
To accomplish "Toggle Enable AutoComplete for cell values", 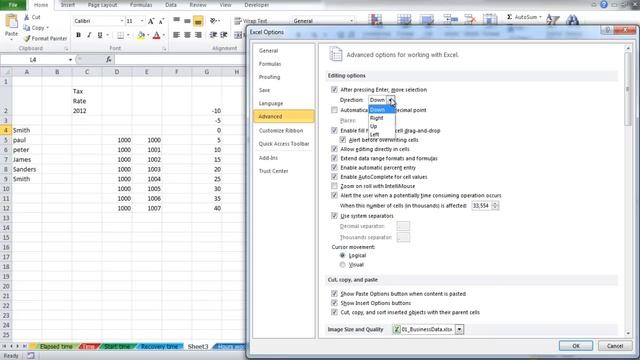I will [x=334, y=177].
